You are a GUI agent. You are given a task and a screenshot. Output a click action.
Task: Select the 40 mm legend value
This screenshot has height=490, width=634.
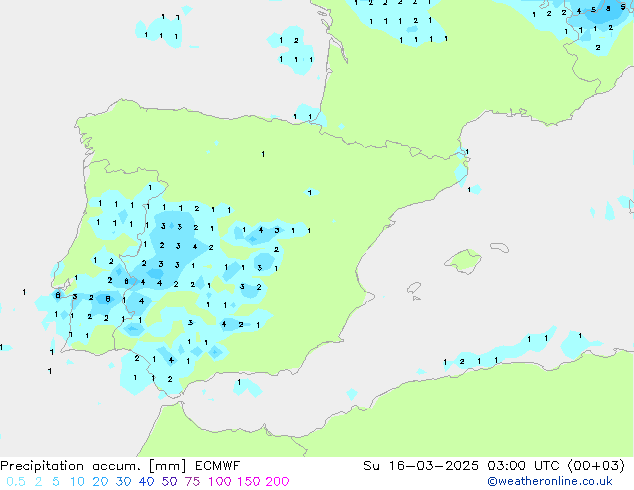pyautogui.click(x=147, y=481)
